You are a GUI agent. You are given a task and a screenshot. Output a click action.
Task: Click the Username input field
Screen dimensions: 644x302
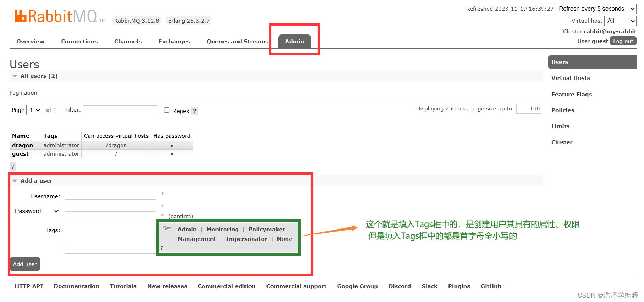click(x=111, y=195)
